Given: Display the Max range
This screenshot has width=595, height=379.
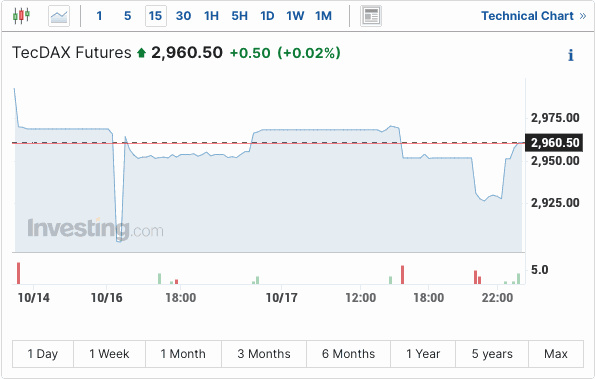Looking at the screenshot, I should pyautogui.click(x=556, y=354).
